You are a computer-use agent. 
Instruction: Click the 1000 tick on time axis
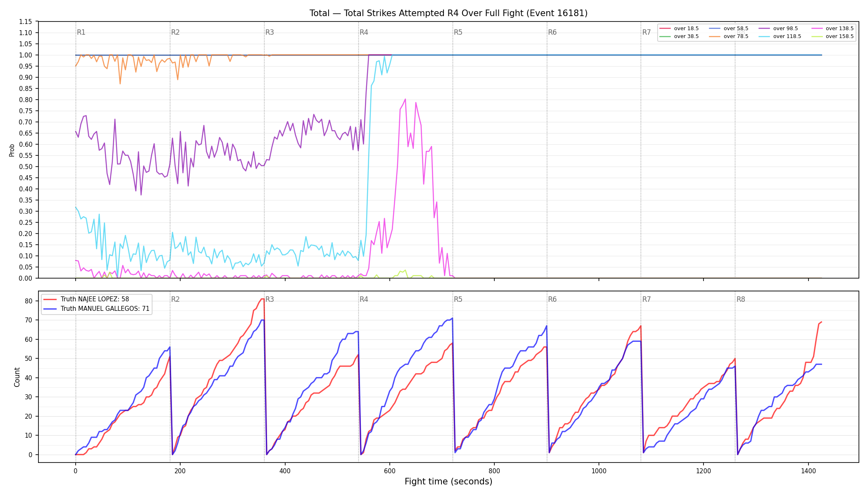coord(599,470)
